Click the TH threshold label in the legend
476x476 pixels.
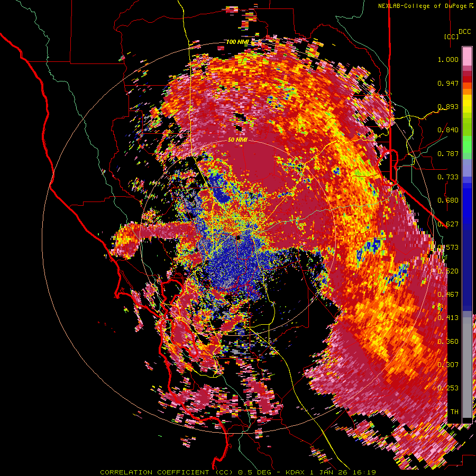click(454, 411)
